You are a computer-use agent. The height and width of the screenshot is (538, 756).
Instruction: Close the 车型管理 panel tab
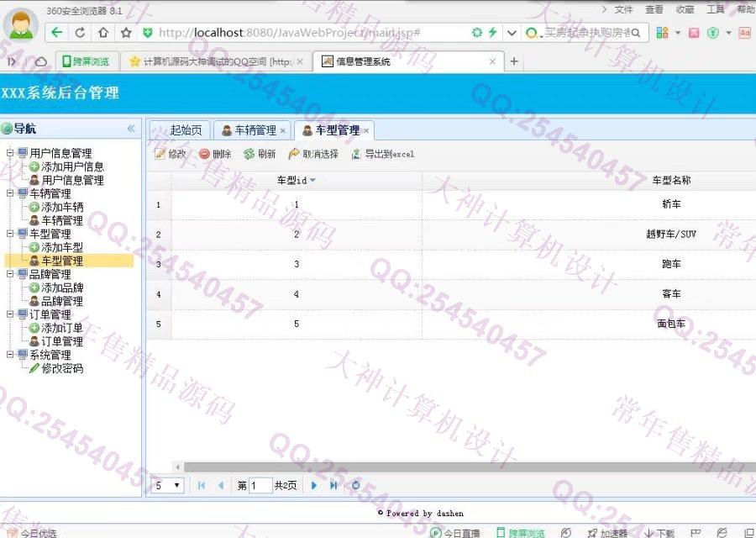coord(366,131)
